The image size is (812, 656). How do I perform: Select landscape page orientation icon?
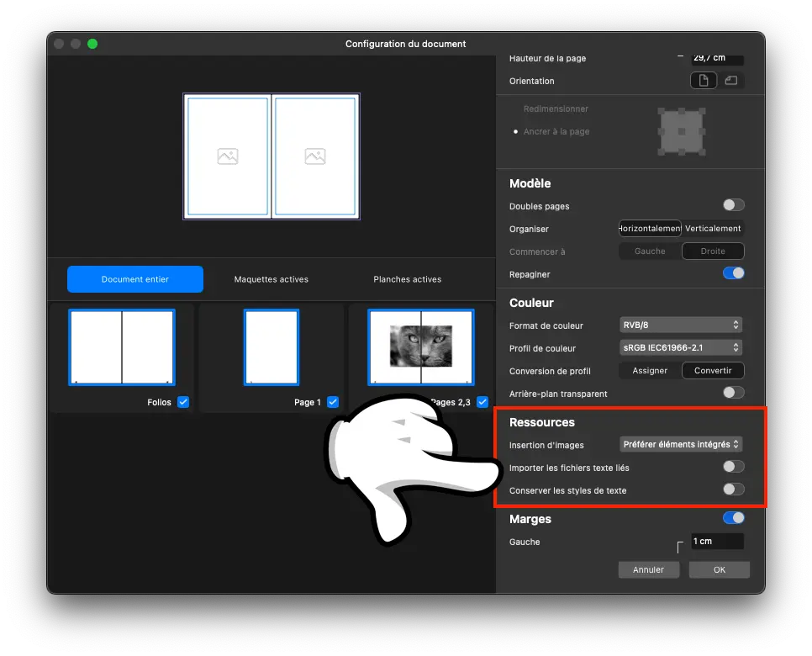(730, 80)
